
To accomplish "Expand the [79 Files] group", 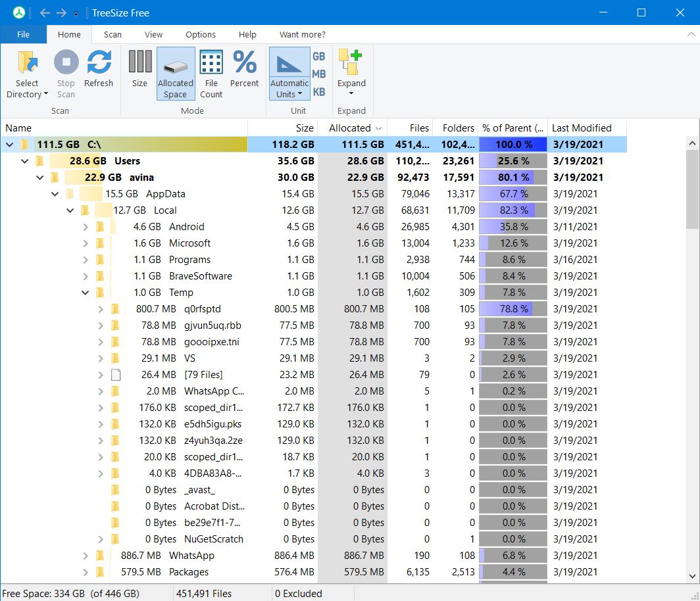I will pyautogui.click(x=101, y=375).
